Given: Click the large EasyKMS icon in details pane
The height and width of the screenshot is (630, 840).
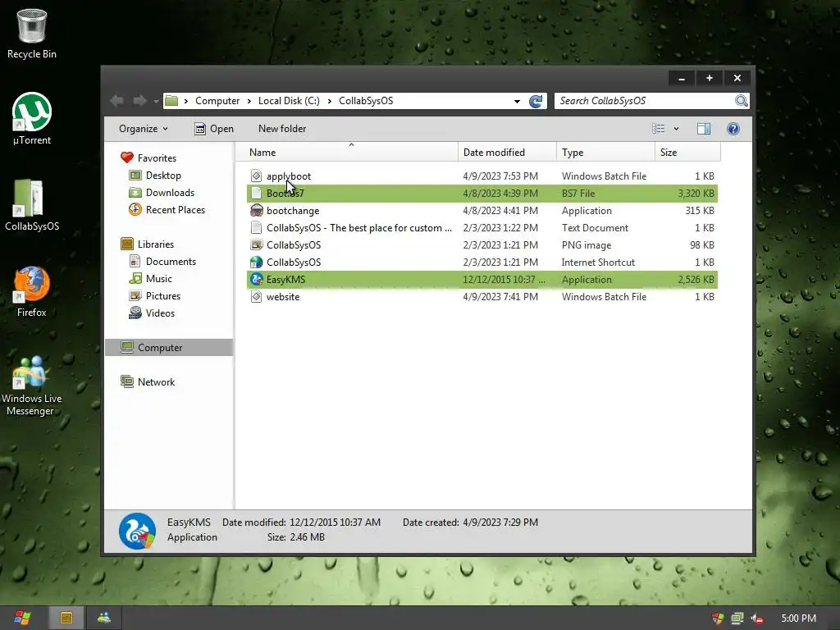Looking at the screenshot, I should (x=137, y=531).
